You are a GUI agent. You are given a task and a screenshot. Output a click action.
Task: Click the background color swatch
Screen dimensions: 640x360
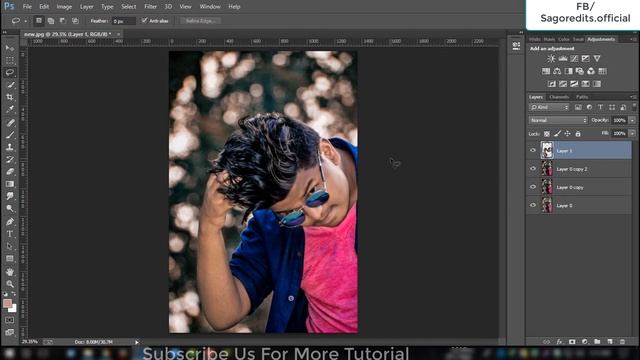point(13,309)
